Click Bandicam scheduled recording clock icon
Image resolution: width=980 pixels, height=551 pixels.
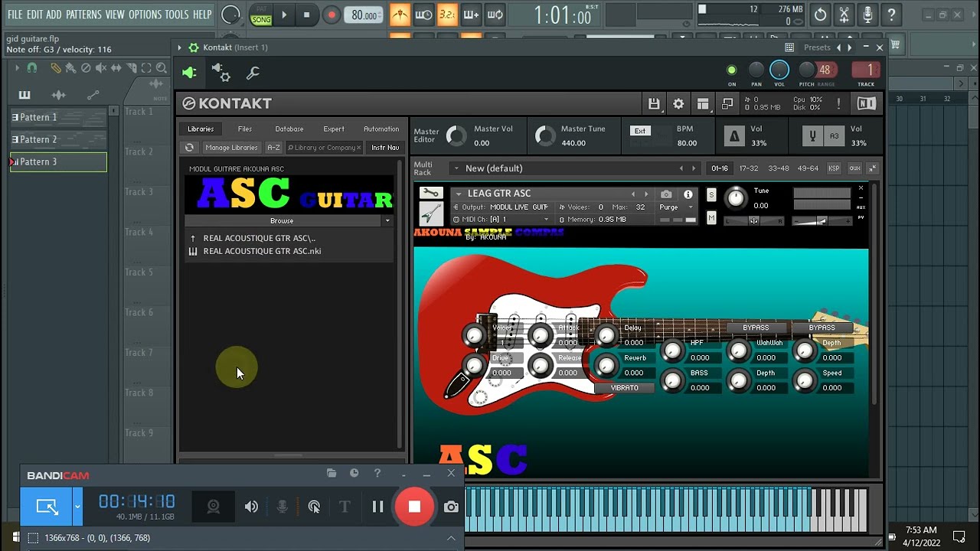[x=354, y=474]
